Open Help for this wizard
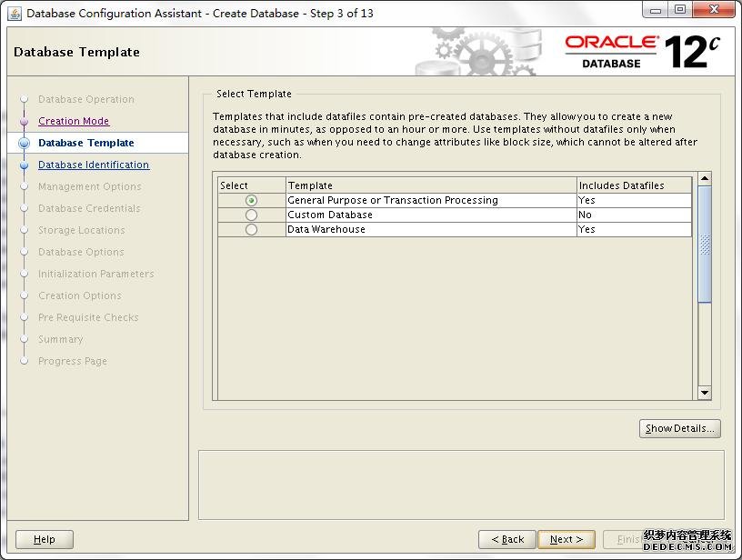 (x=44, y=539)
